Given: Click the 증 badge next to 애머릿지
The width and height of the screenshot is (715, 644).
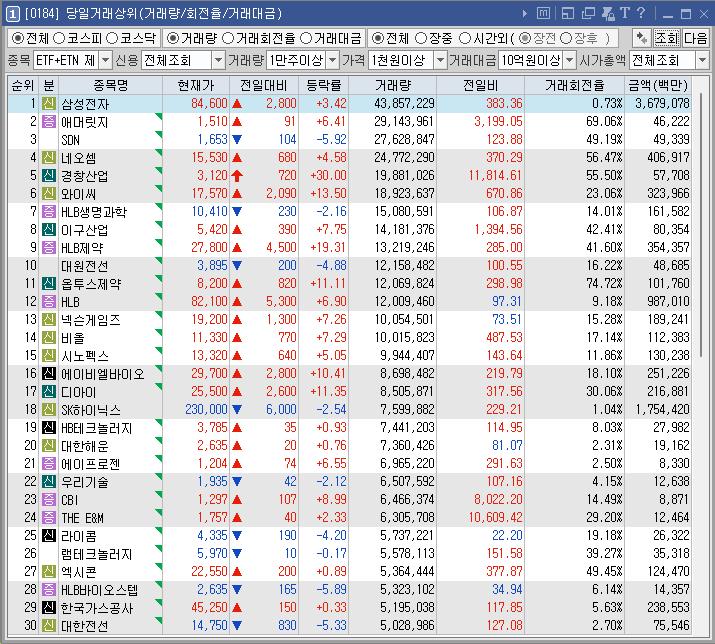Looking at the screenshot, I should point(49,121).
